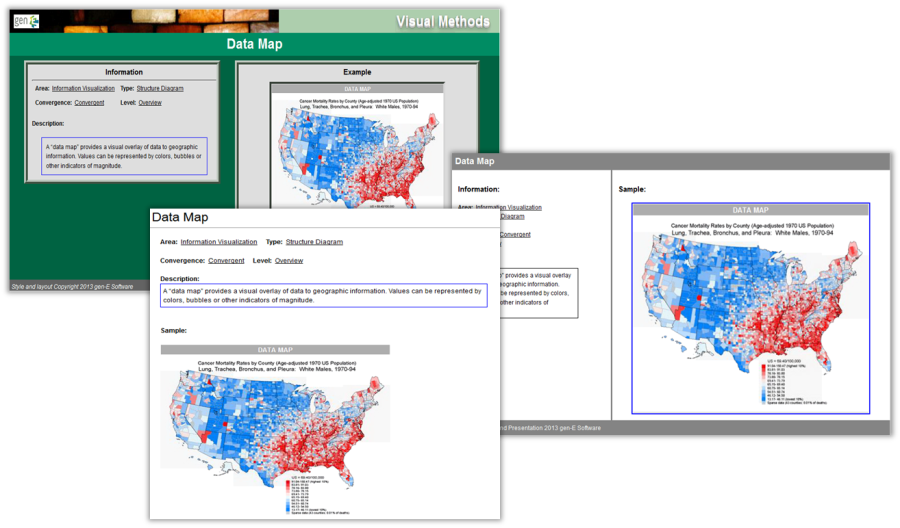Click Structure Diagram link in white front page
Viewport: 900px width, 528px height.
314,242
